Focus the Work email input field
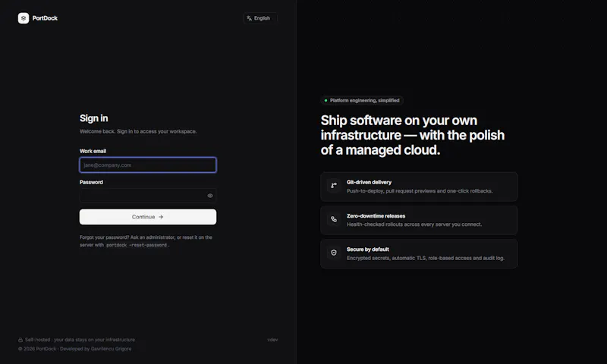This screenshot has height=364, width=607. [x=148, y=165]
